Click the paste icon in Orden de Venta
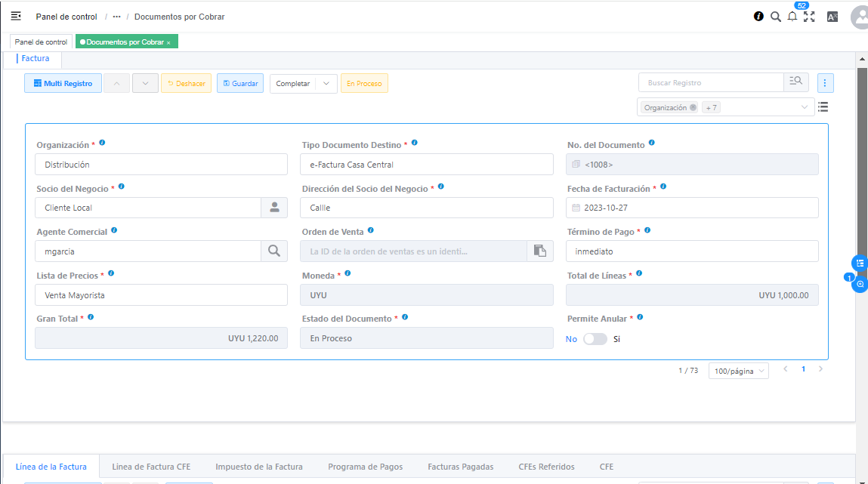 click(539, 251)
